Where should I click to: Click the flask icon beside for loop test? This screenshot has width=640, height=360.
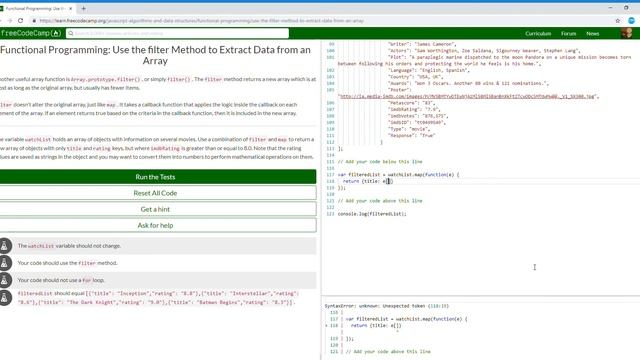click(x=4, y=280)
